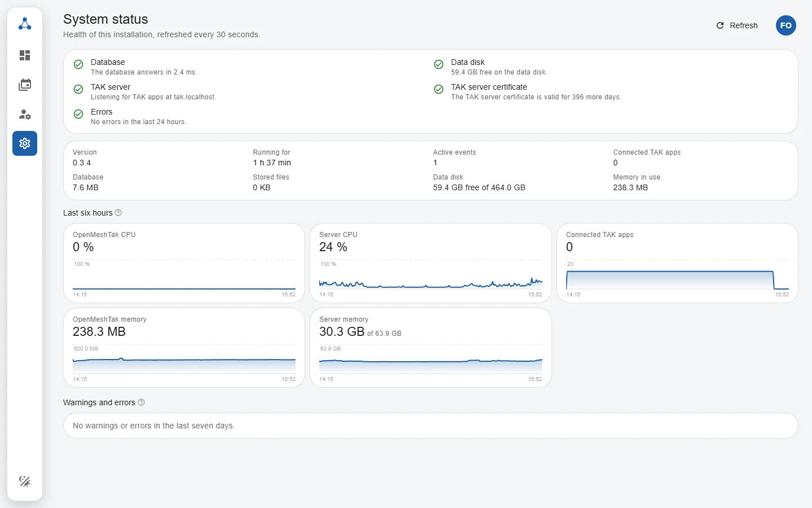
Task: Click the Database status check icon
Action: [78, 64]
